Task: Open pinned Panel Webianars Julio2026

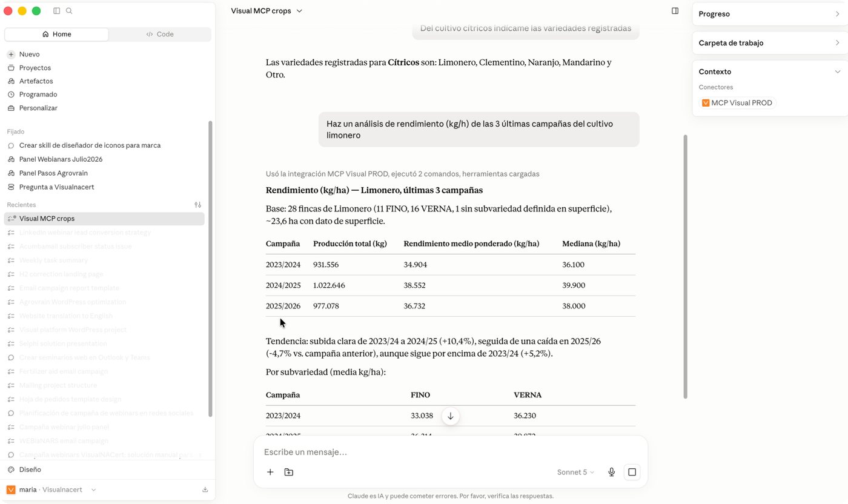Action: pyautogui.click(x=61, y=159)
